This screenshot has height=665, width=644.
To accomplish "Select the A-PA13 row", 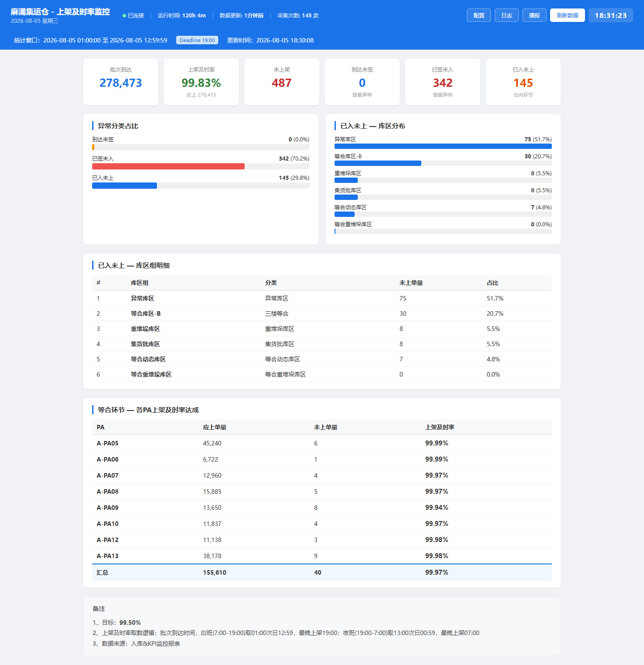I will tap(322, 556).
